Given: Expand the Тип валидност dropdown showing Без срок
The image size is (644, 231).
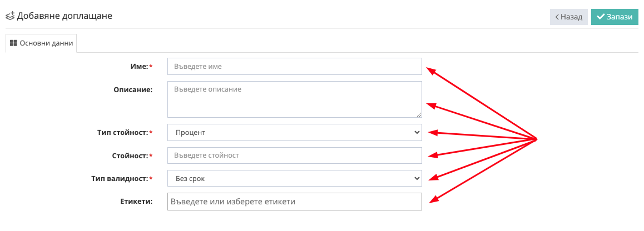Looking at the screenshot, I should [294, 178].
